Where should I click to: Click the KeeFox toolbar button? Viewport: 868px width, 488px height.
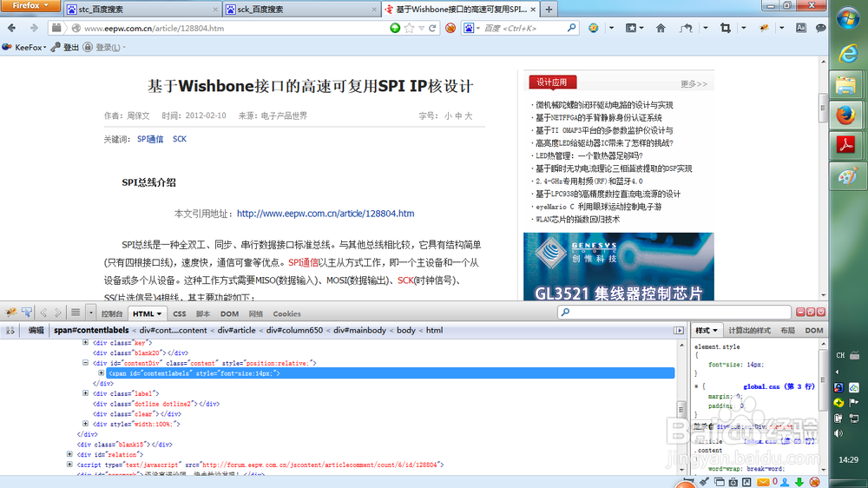click(24, 47)
